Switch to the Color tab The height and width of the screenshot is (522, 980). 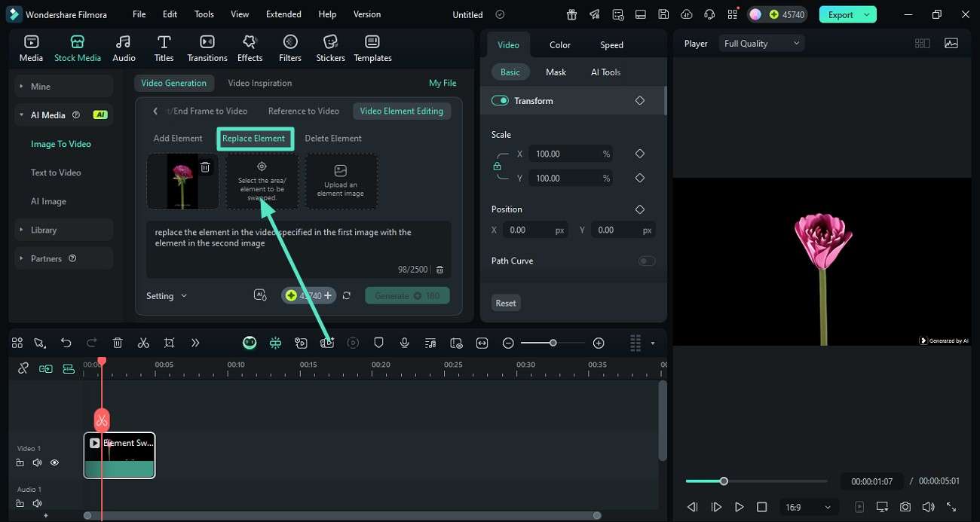tap(560, 45)
